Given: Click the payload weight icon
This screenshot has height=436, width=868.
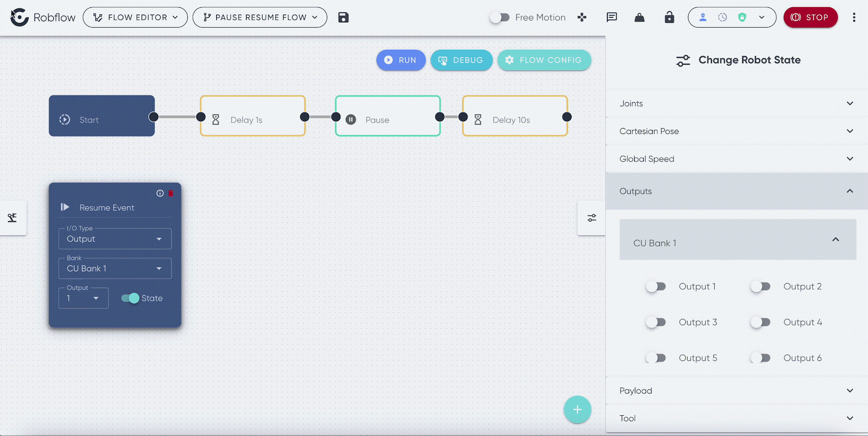Looking at the screenshot, I should point(640,17).
